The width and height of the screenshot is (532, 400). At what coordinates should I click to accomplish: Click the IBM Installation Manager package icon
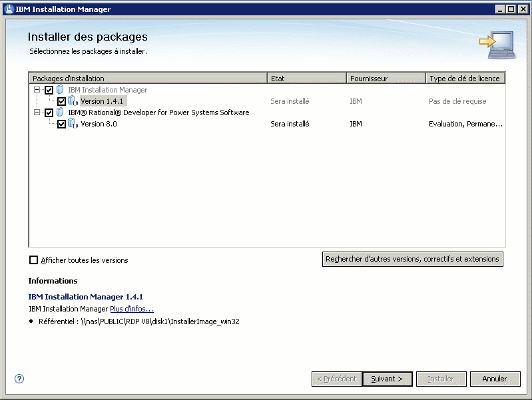(x=60, y=90)
